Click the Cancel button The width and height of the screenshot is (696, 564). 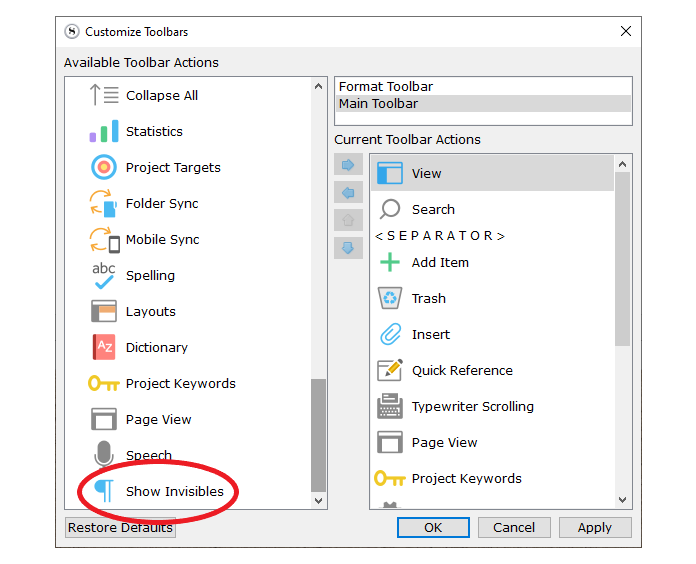(514, 527)
